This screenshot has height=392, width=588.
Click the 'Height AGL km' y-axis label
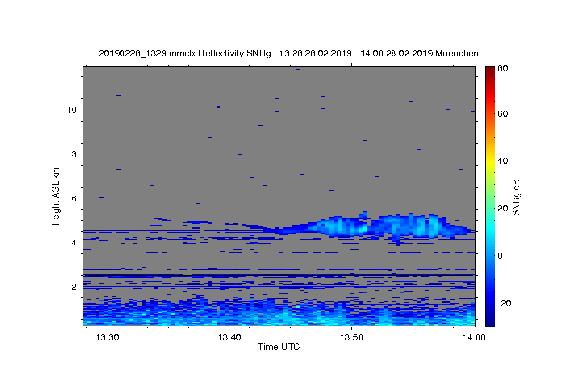[x=56, y=196]
